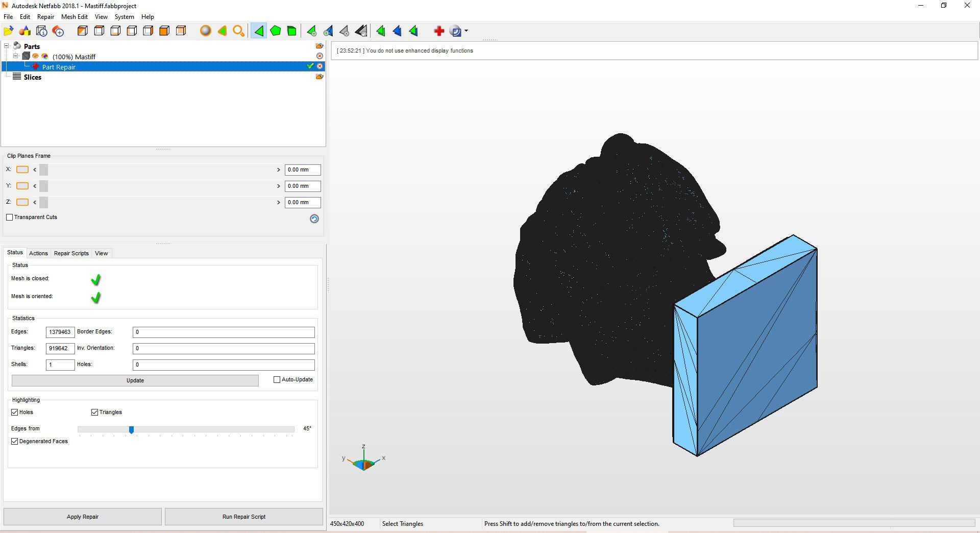Click the green check on Part Repair row
This screenshot has width=980, height=533.
[310, 66]
